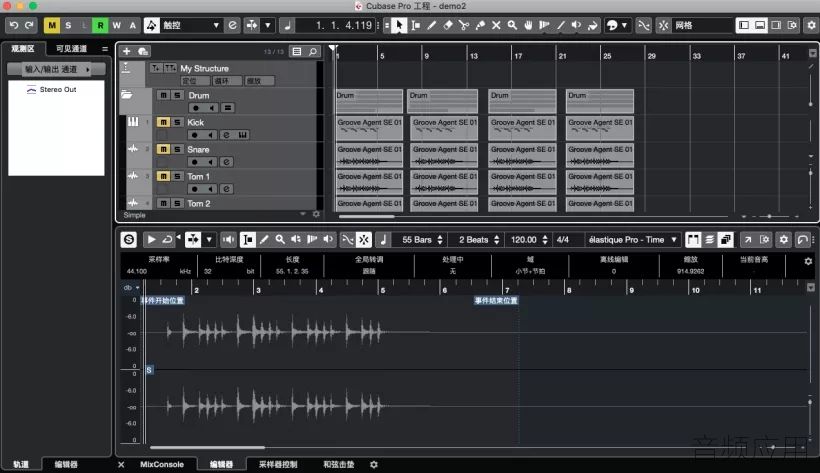Screen dimensions: 820x473
Task: Open edit settings gear for Kick track
Action: click(x=226, y=135)
